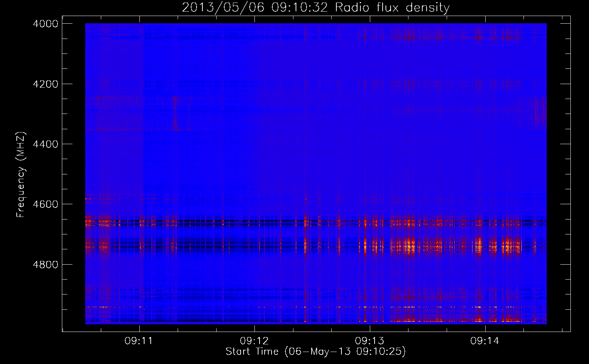This screenshot has height=364, width=589.
Task: Click the "Start Time (06-May-13 09:10:25)" label
Action: (316, 352)
